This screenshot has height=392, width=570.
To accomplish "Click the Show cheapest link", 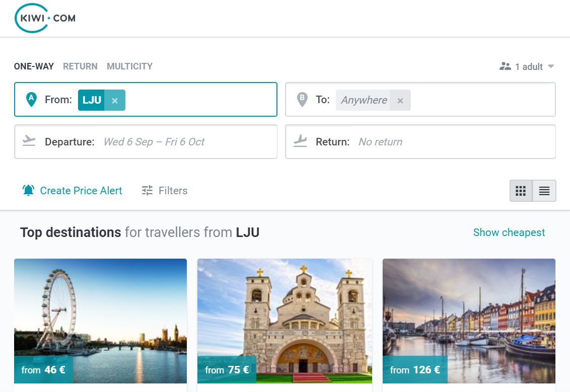I will point(509,232).
